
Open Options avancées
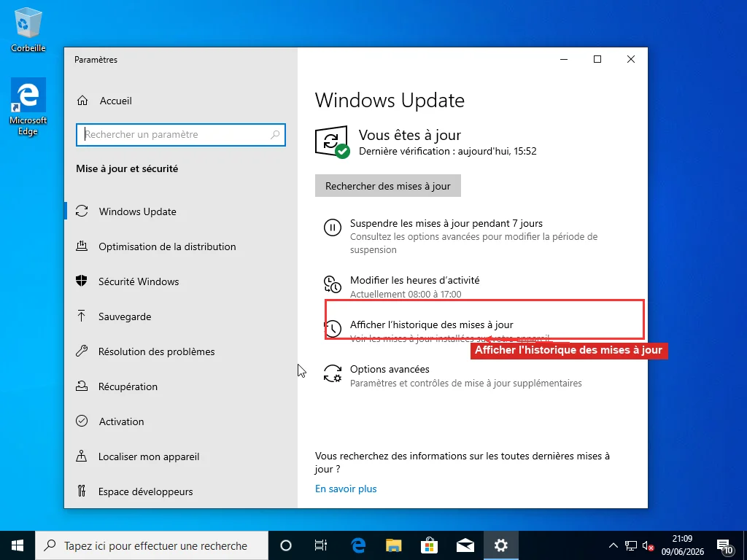coord(390,368)
